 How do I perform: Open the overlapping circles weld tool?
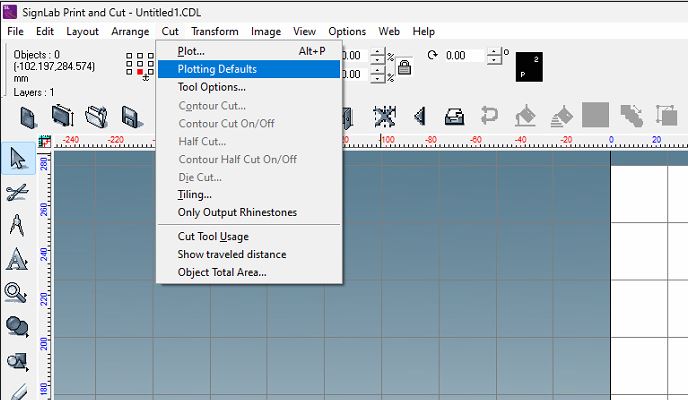[17, 326]
